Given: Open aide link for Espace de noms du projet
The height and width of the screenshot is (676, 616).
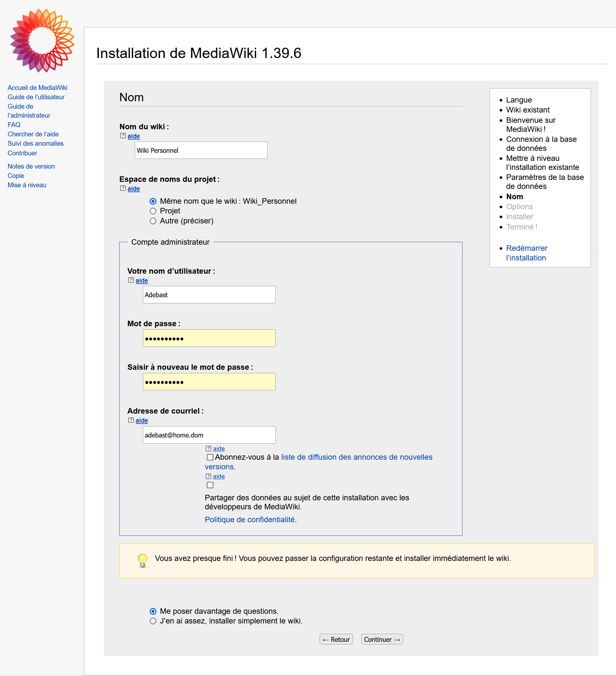Looking at the screenshot, I should [134, 189].
